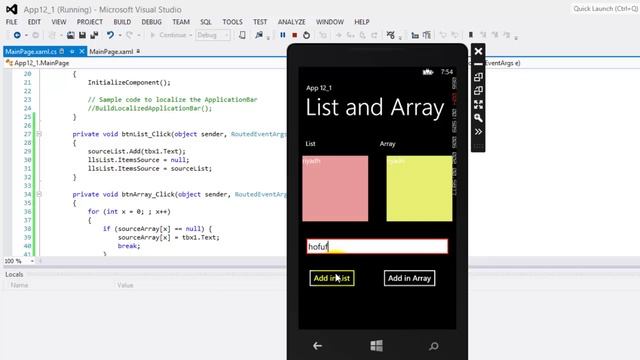
Task: Click the yellow Array box in emulator
Action: coord(419,189)
